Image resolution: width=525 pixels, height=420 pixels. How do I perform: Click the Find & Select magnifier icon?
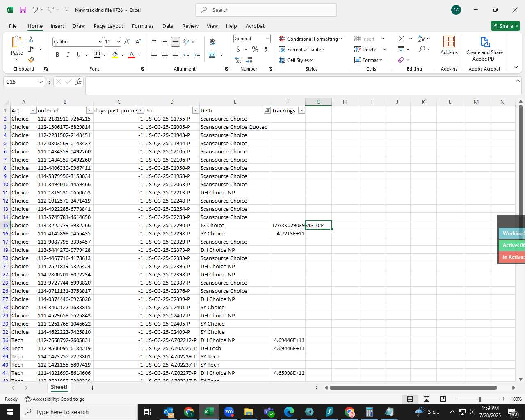coord(422,49)
